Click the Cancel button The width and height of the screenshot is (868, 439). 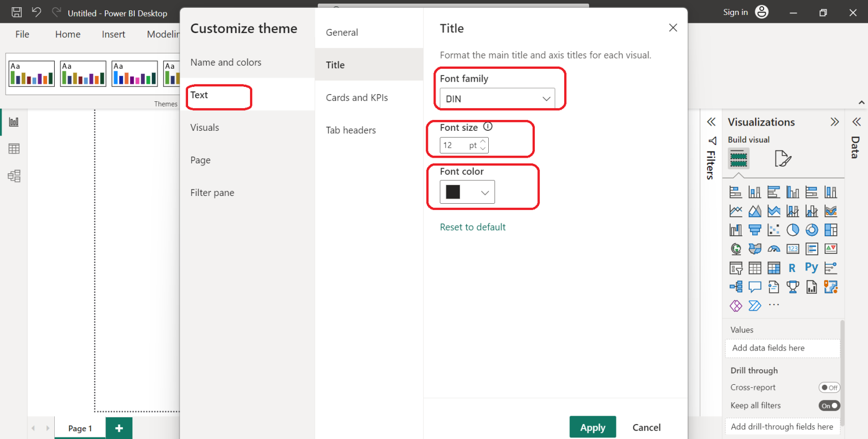click(646, 427)
